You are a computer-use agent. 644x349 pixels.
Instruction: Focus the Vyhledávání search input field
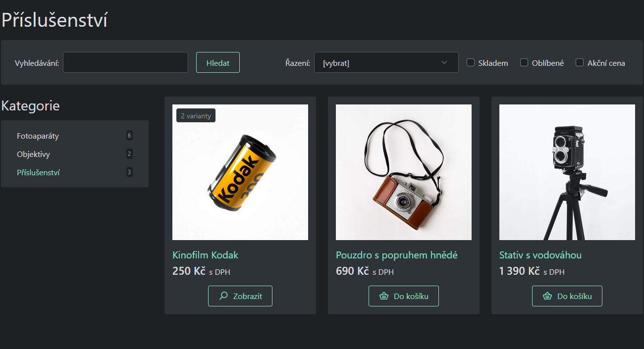tap(125, 62)
